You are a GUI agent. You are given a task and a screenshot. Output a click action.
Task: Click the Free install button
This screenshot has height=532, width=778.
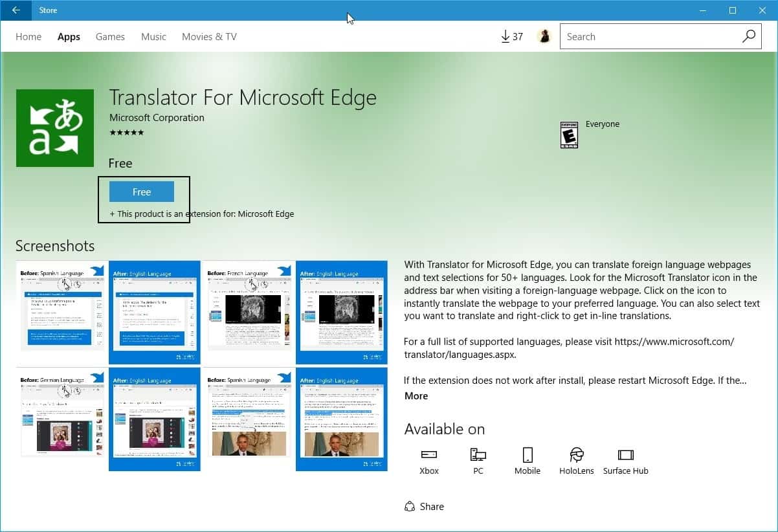click(x=142, y=192)
